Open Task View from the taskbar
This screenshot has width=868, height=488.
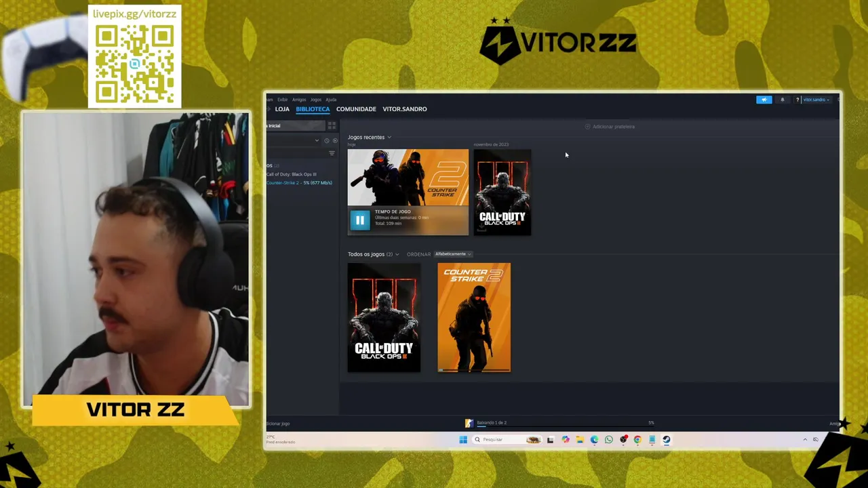pos(550,440)
